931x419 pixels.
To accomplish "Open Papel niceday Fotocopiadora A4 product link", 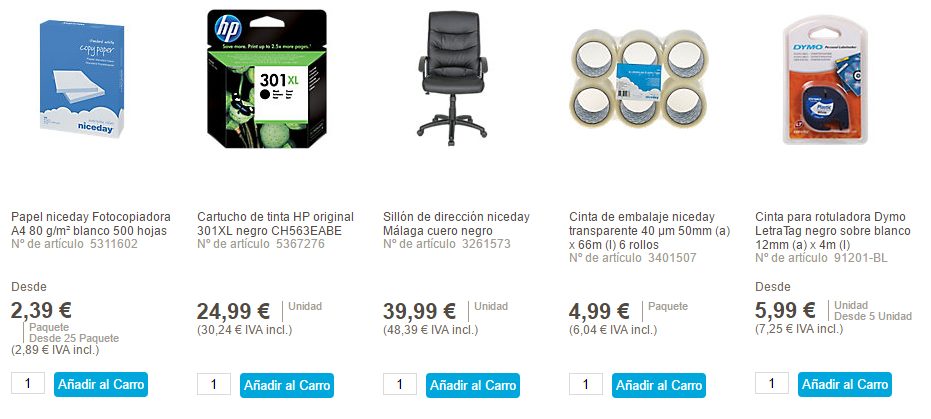I will point(91,224).
